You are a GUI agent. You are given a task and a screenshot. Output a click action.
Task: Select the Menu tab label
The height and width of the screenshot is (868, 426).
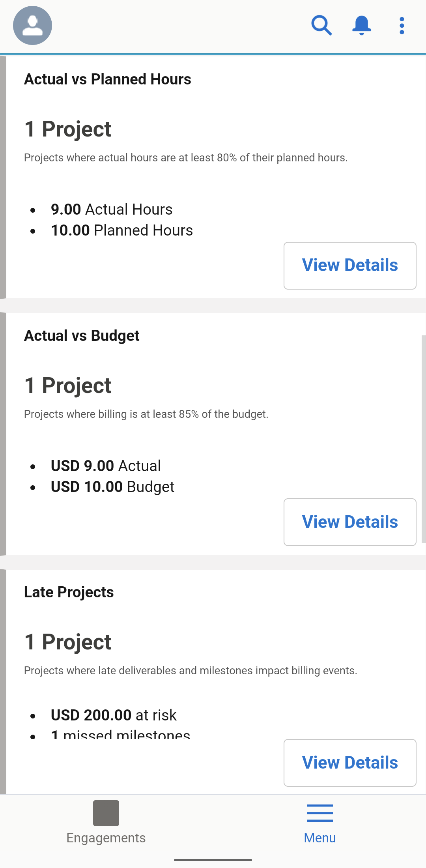coord(319,838)
